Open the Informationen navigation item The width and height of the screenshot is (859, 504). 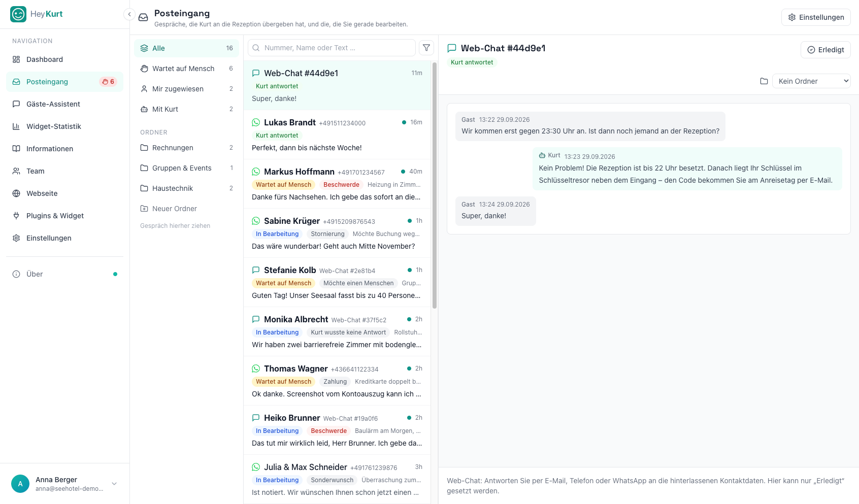point(64,149)
